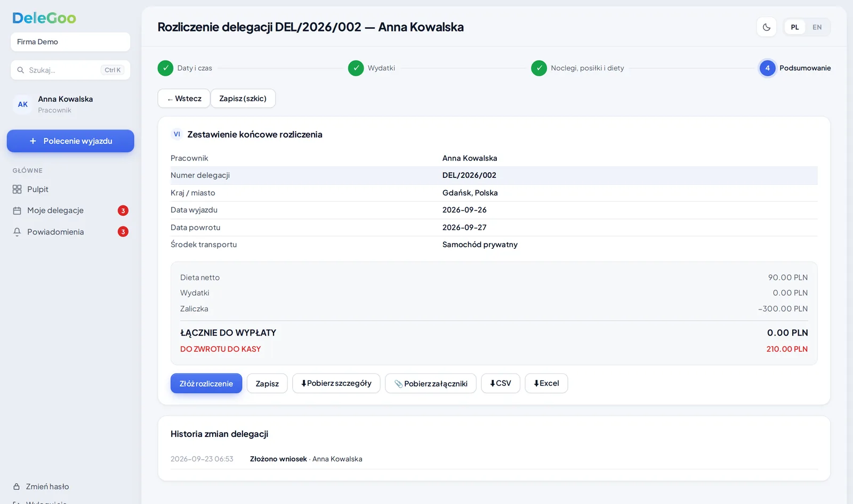Image resolution: width=853 pixels, height=504 pixels.
Task: Switch language to PL
Action: 795,27
